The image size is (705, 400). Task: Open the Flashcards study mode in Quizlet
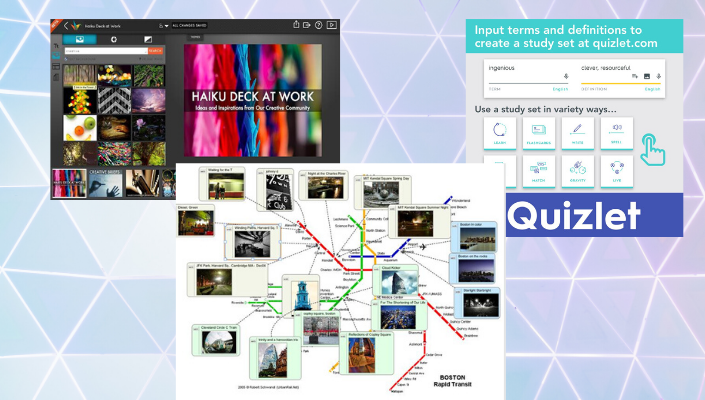click(539, 133)
